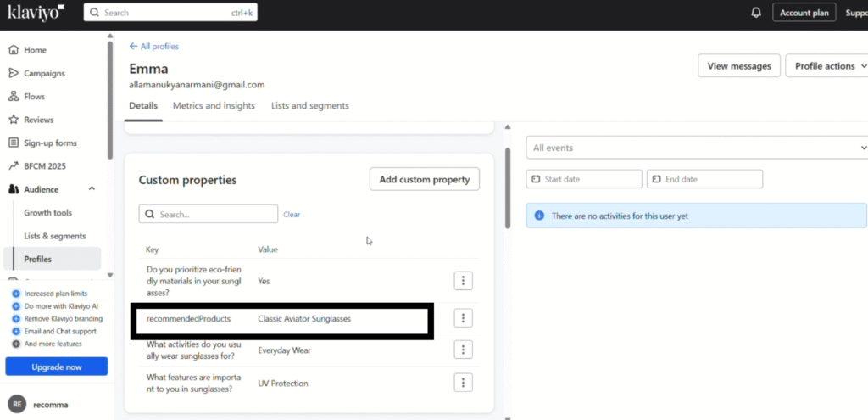The height and width of the screenshot is (420, 868).
Task: Collapse the Audience sidebar section
Action: click(92, 189)
